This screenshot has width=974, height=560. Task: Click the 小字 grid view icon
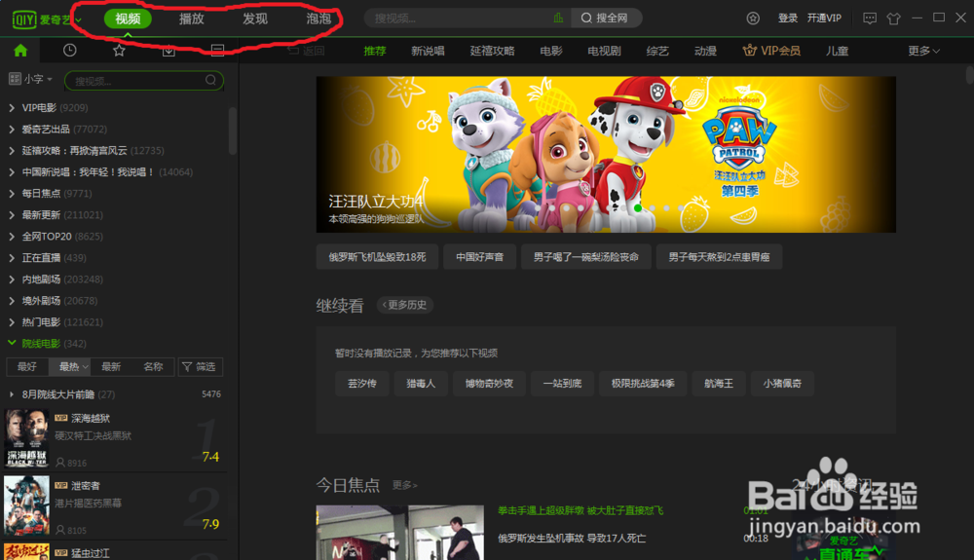click(15, 79)
